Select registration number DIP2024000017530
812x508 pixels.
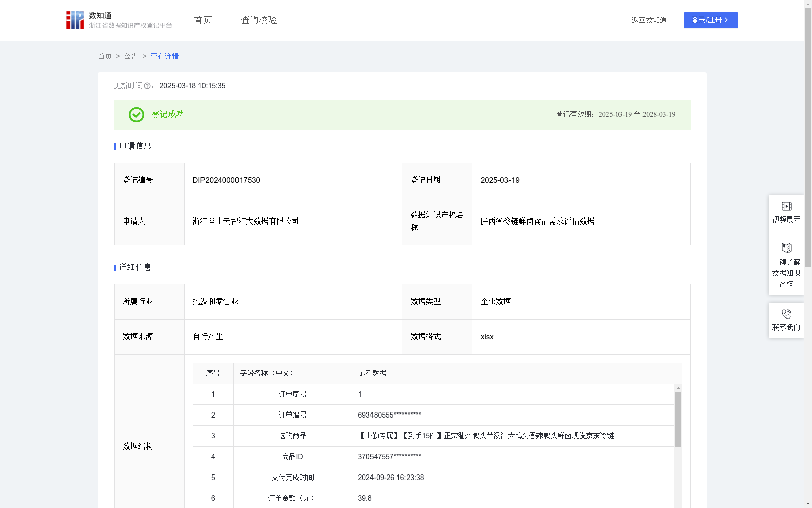pyautogui.click(x=226, y=180)
